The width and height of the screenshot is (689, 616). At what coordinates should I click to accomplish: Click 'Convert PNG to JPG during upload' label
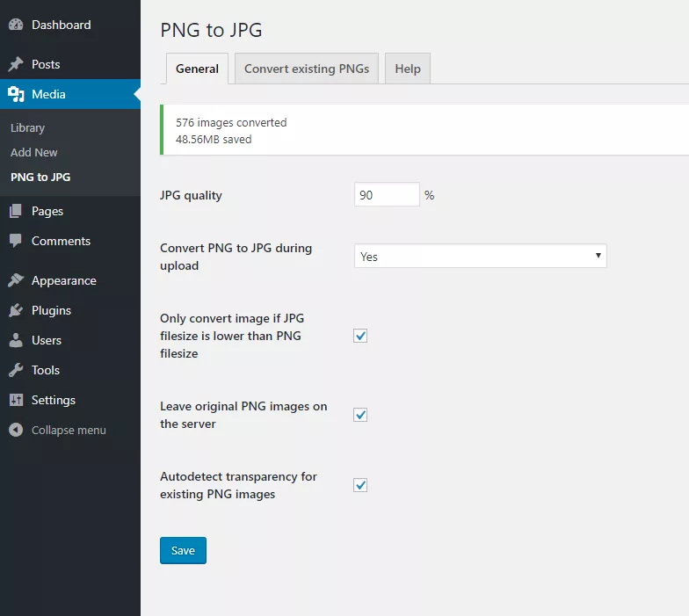point(236,257)
